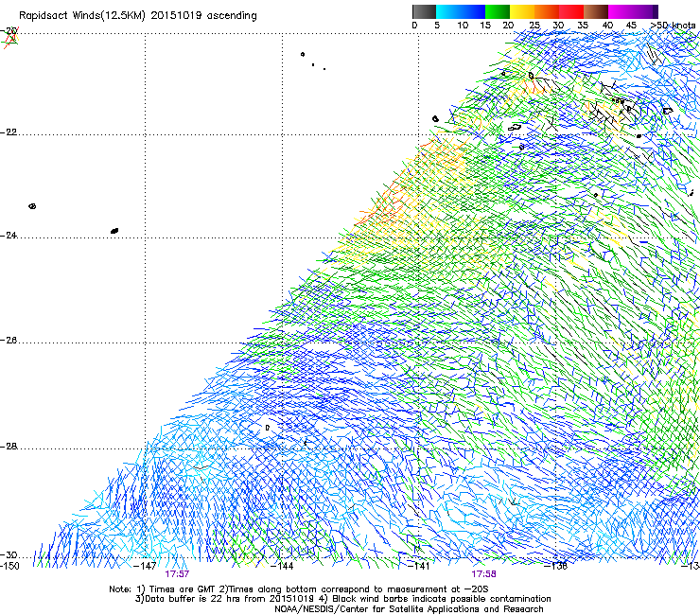The height and width of the screenshot is (615, 700).
Task: Click the -150 longitude axis label
Action: click(9, 566)
